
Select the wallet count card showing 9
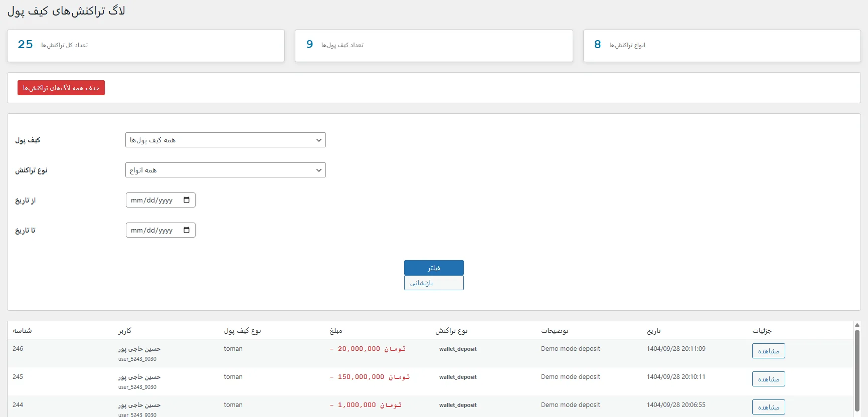[x=434, y=46]
